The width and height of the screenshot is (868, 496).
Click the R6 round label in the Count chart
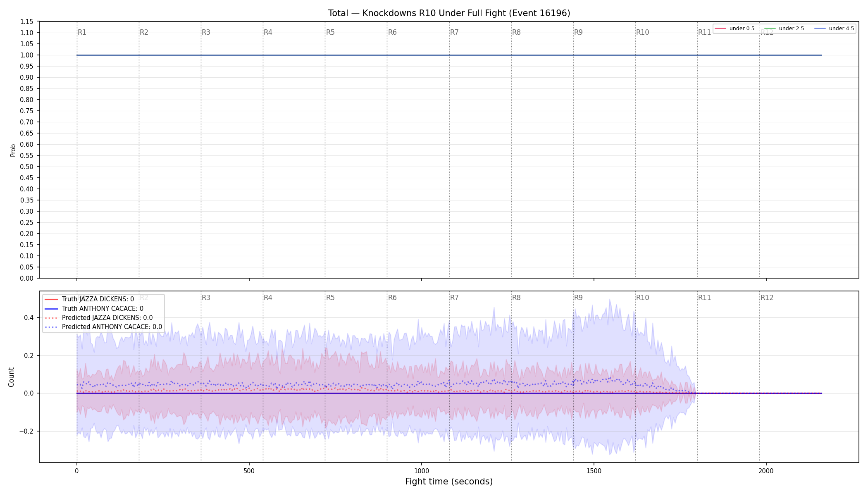392,298
